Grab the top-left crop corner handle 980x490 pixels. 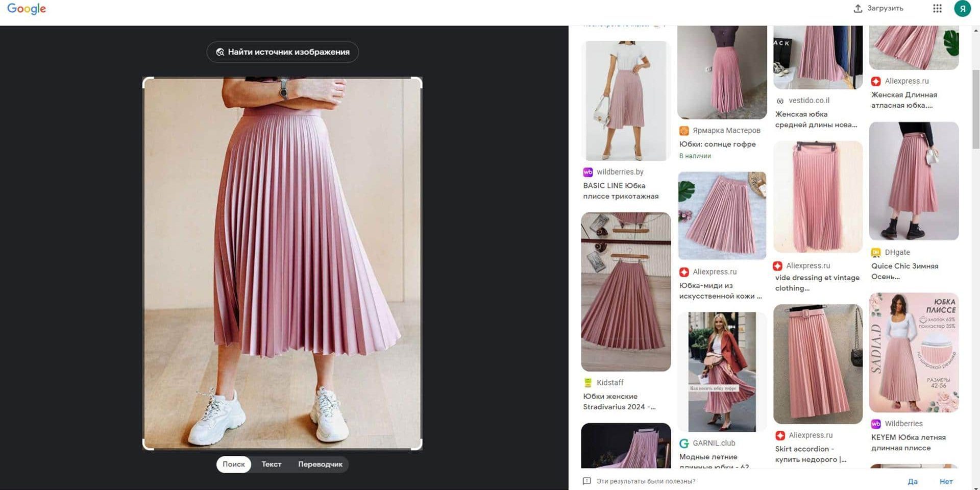coord(148,82)
